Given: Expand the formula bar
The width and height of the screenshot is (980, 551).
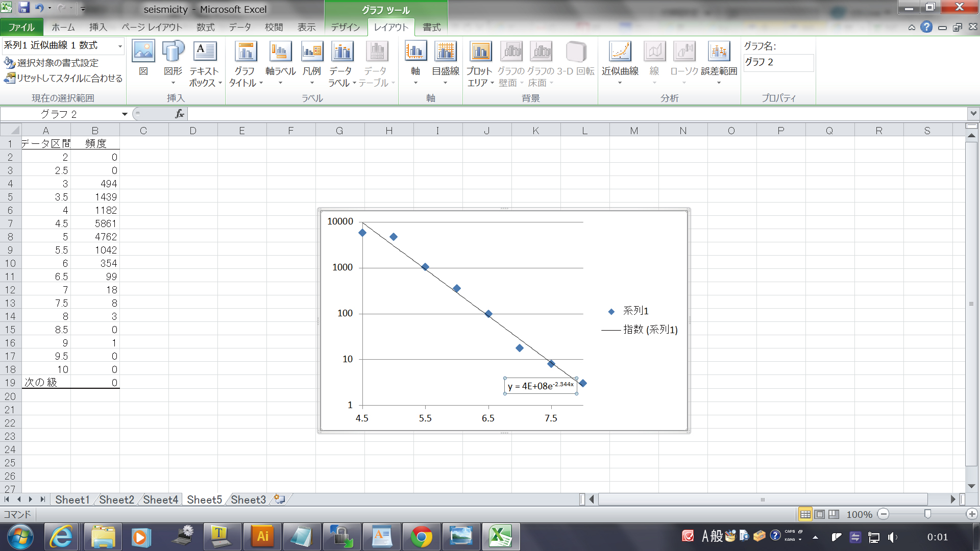Looking at the screenshot, I should [973, 114].
